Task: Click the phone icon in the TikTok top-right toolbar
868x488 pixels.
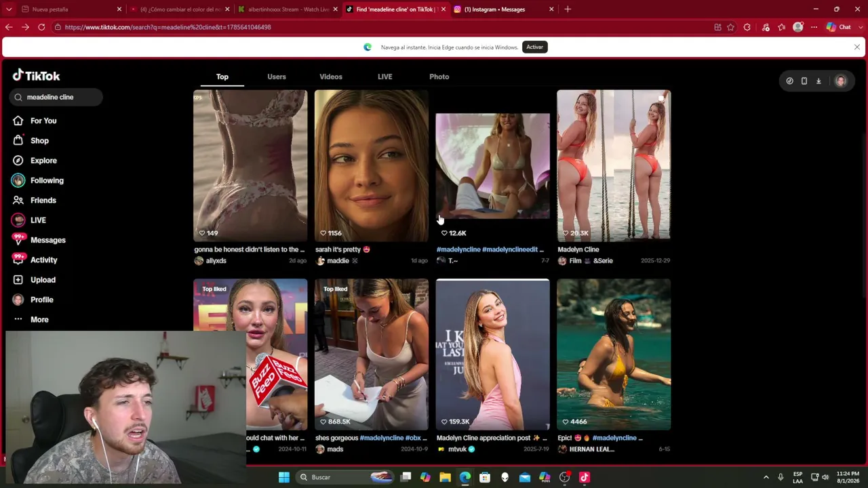Action: [804, 81]
